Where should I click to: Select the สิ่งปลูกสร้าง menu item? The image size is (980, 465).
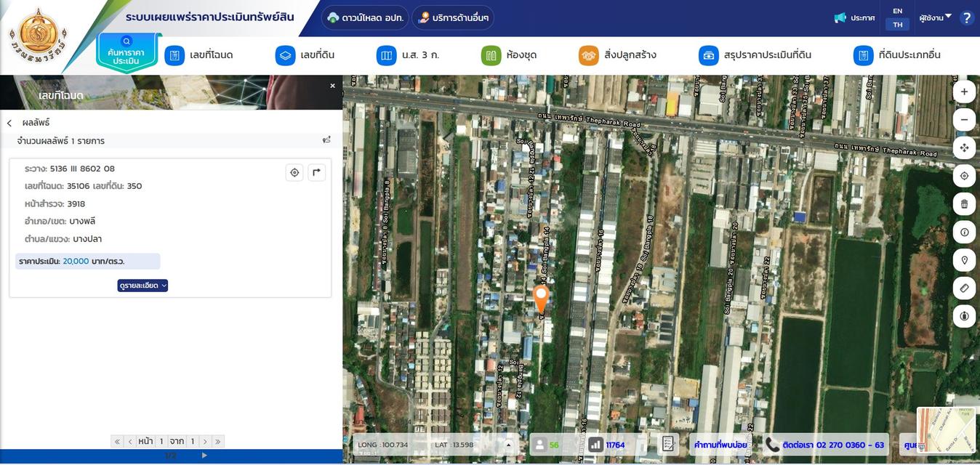tap(618, 55)
